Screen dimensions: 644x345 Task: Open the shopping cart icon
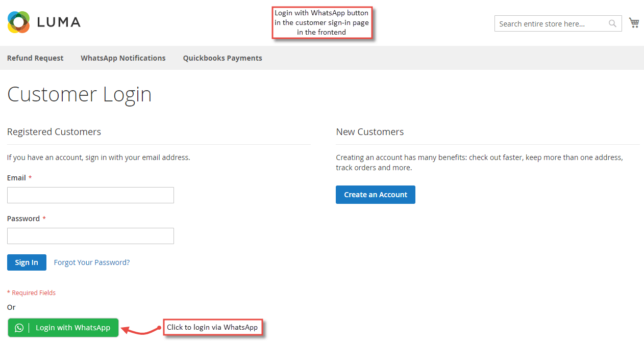tap(634, 23)
